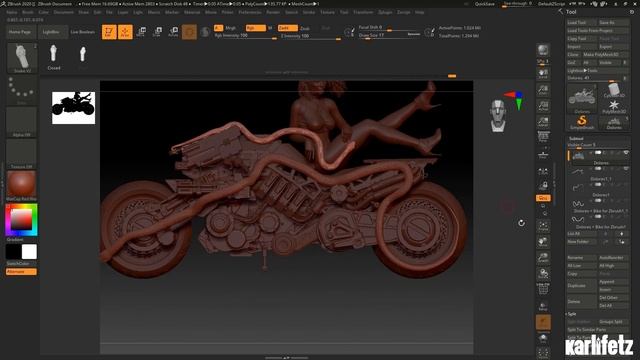Viewport: 640px width, 360px height.
Task: Open the MatCap Red Wax material selector
Action: coord(22,186)
